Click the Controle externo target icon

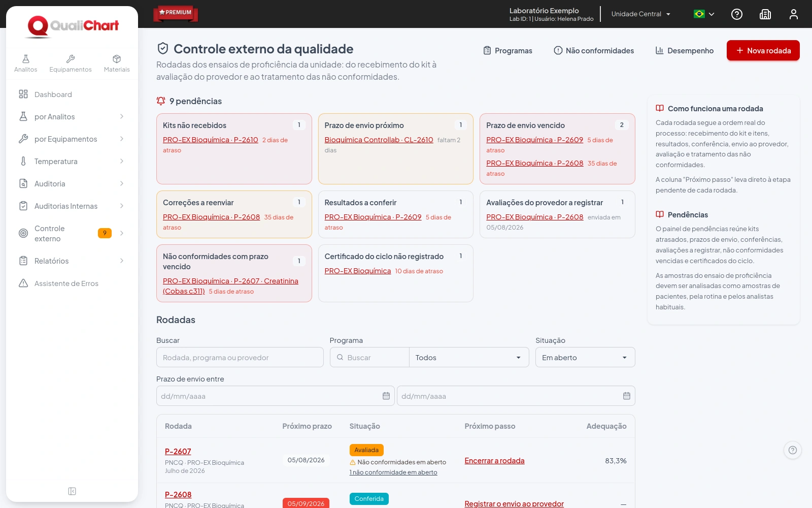coord(23,233)
